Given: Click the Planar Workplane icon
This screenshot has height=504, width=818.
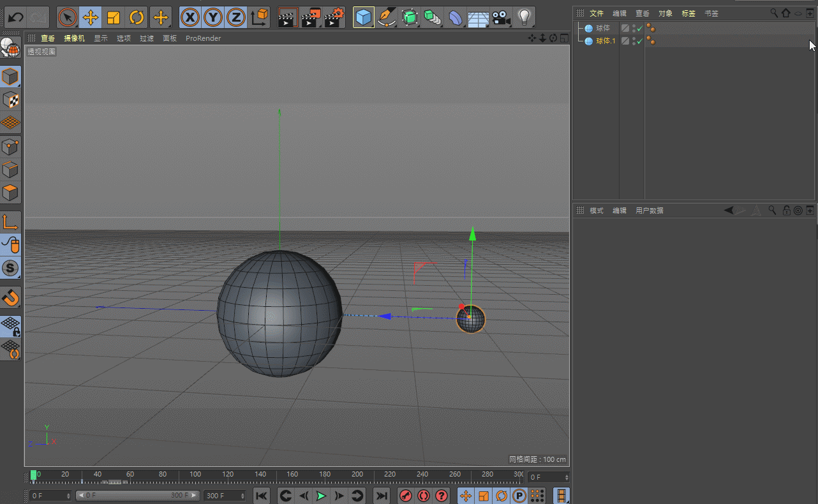Looking at the screenshot, I should click(10, 349).
